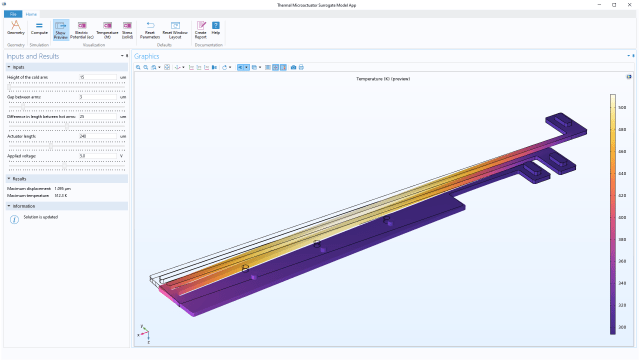Click the Actuator length slider handle
This screenshot has width=640, height=360.
[51, 145]
